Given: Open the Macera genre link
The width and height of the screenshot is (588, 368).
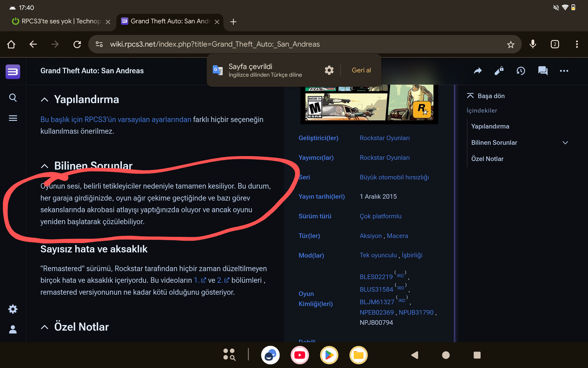Looking at the screenshot, I should [397, 236].
